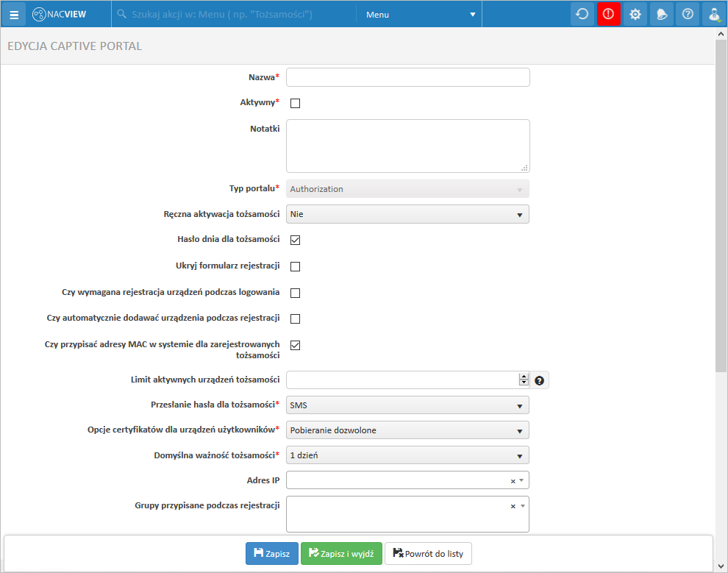The height and width of the screenshot is (573, 728).
Task: Show help for device limit field
Action: (x=540, y=380)
